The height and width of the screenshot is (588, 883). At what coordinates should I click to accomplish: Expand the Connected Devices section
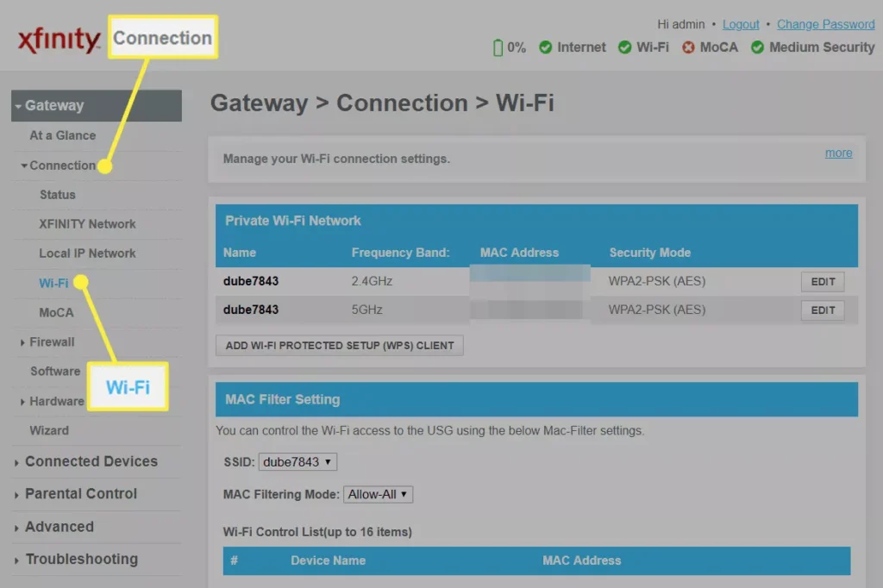(90, 461)
